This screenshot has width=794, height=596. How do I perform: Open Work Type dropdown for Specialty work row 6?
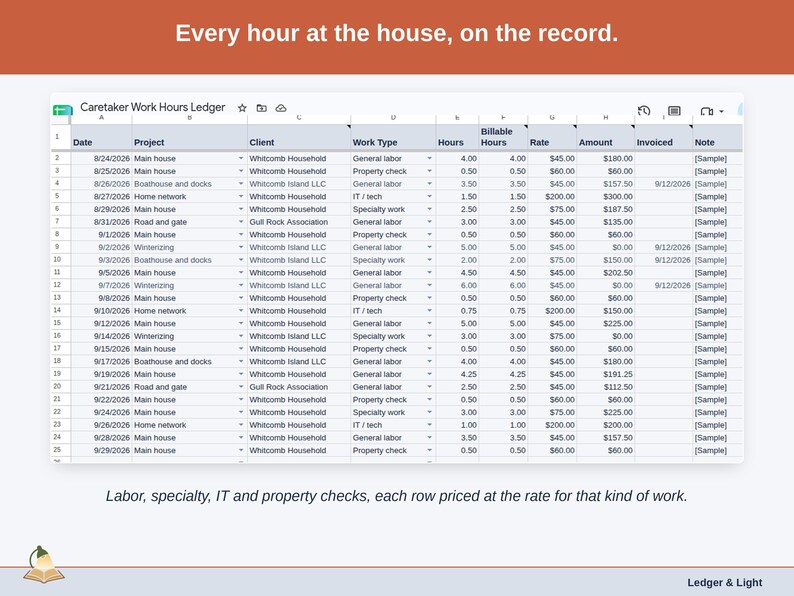coord(429,209)
